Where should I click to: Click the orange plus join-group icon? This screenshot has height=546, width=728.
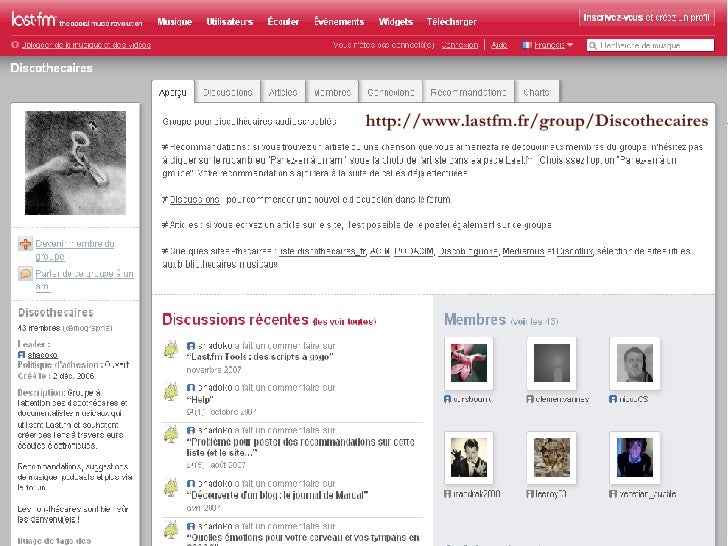(25, 244)
